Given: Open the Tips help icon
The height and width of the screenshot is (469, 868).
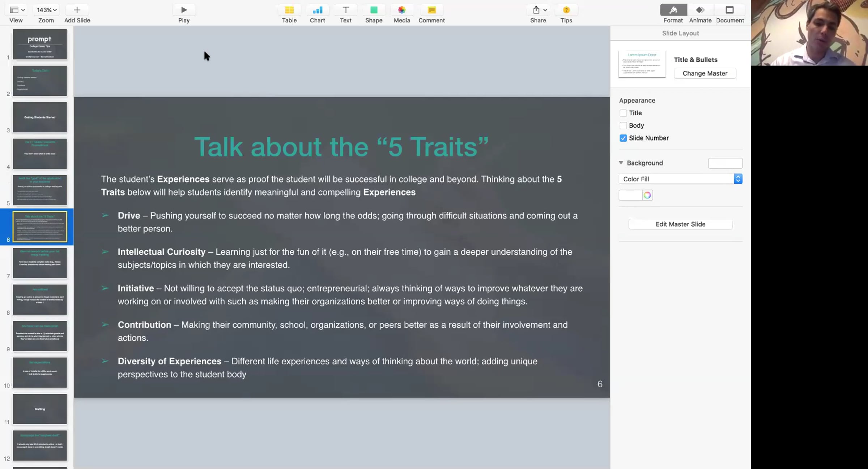Looking at the screenshot, I should [566, 10].
